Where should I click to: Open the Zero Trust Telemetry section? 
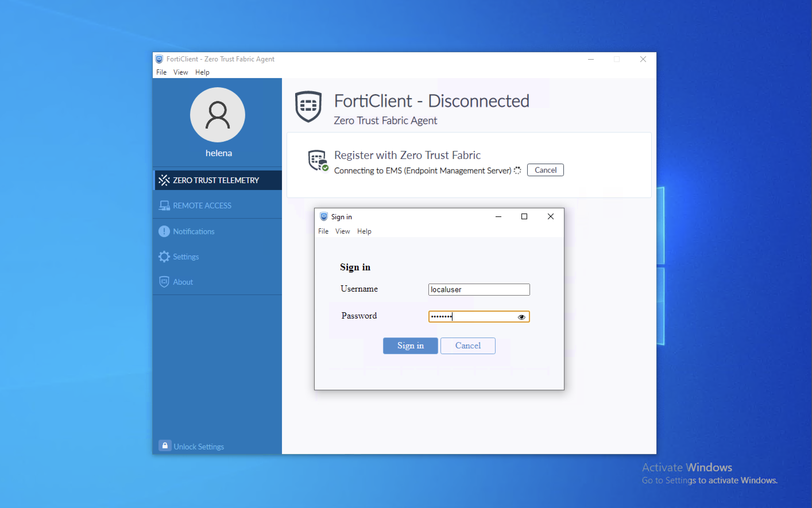click(217, 180)
